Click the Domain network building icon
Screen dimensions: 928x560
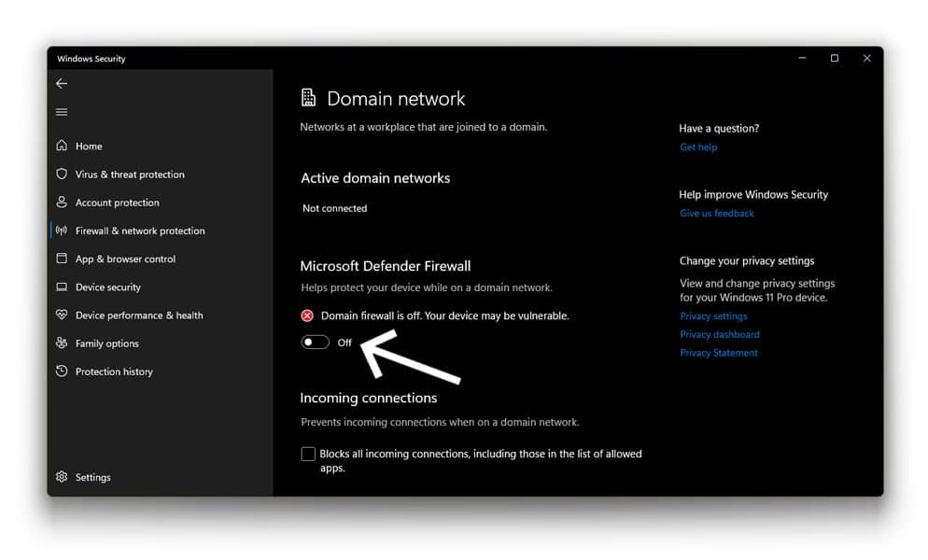[x=308, y=98]
